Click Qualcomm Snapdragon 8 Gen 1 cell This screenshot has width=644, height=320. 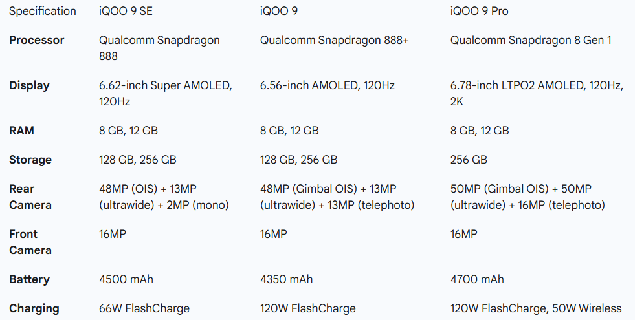tap(531, 40)
